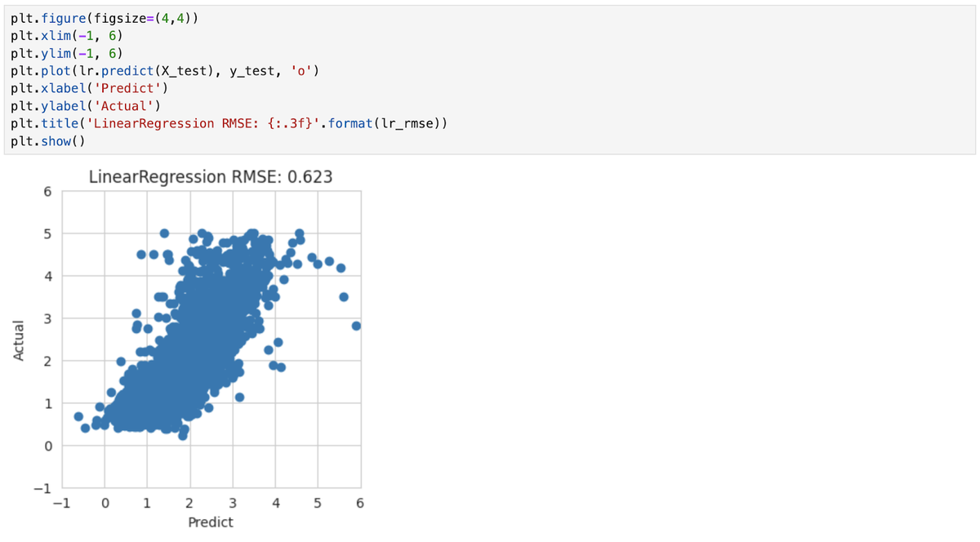Click the plt.plot(lr.predict(X_test)...) line
The width and height of the screenshot is (980, 542).
pos(165,72)
